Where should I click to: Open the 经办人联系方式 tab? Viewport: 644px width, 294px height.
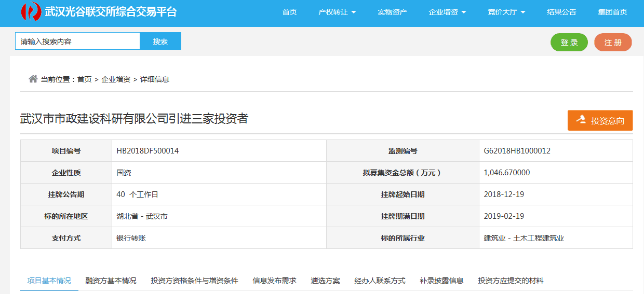pos(380,281)
